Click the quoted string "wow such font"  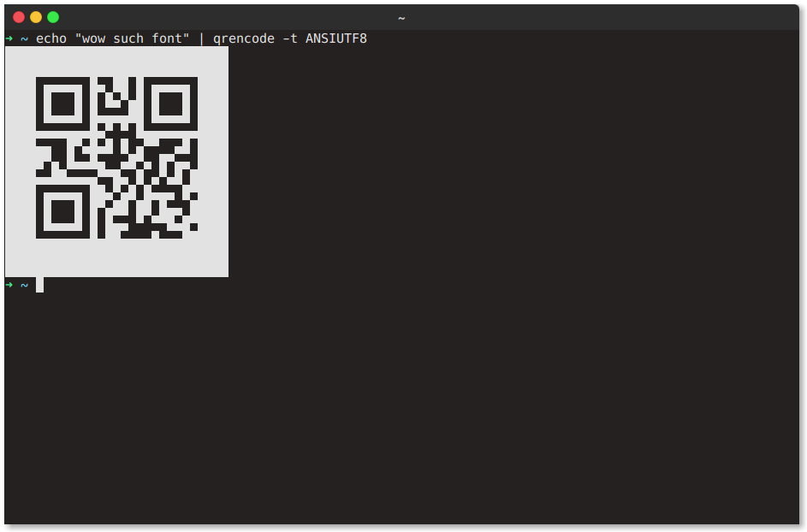(133, 38)
